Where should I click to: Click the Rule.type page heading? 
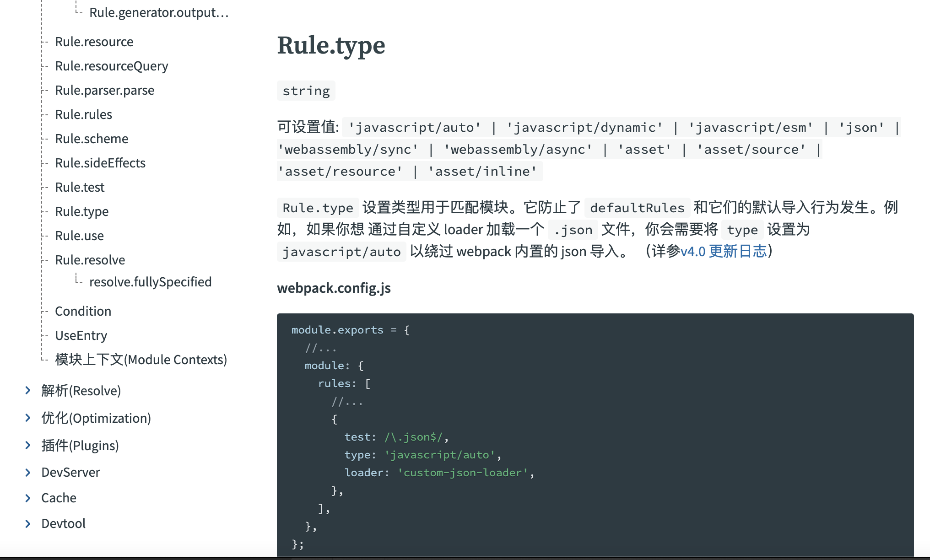click(331, 45)
